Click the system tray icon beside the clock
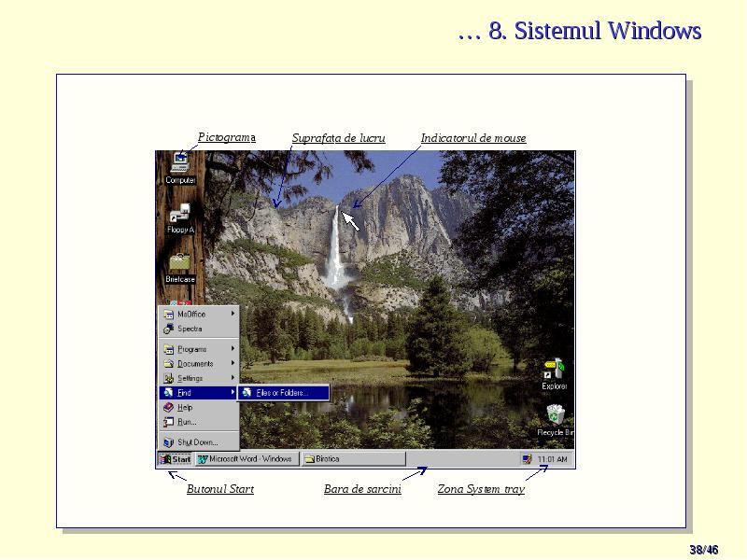The height and width of the screenshot is (560, 747). [x=527, y=459]
